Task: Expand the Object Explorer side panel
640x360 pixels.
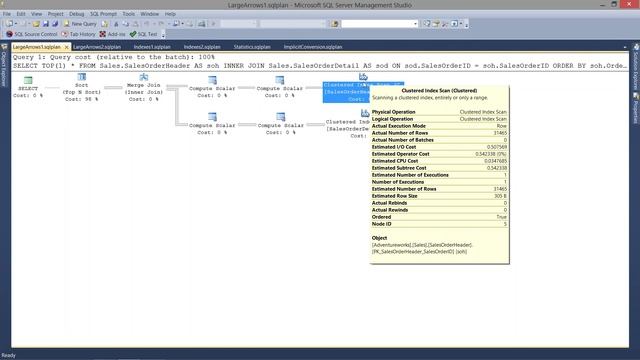Action: [4, 68]
